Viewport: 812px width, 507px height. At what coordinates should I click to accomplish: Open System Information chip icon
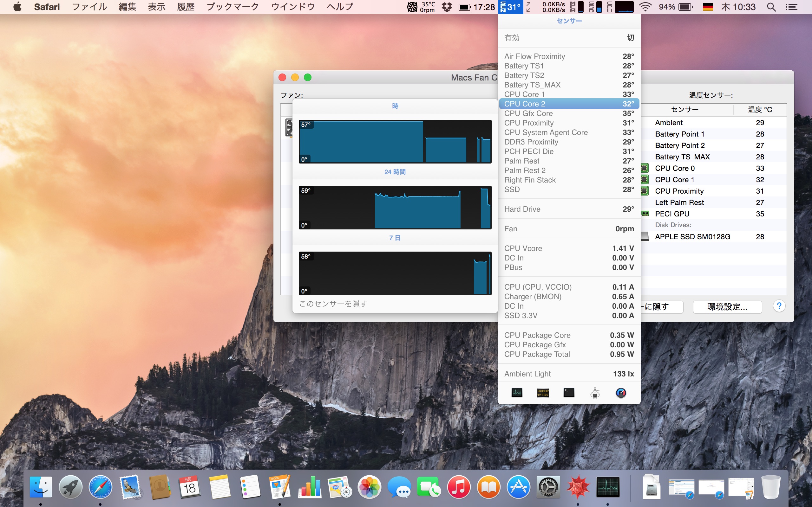[595, 393]
